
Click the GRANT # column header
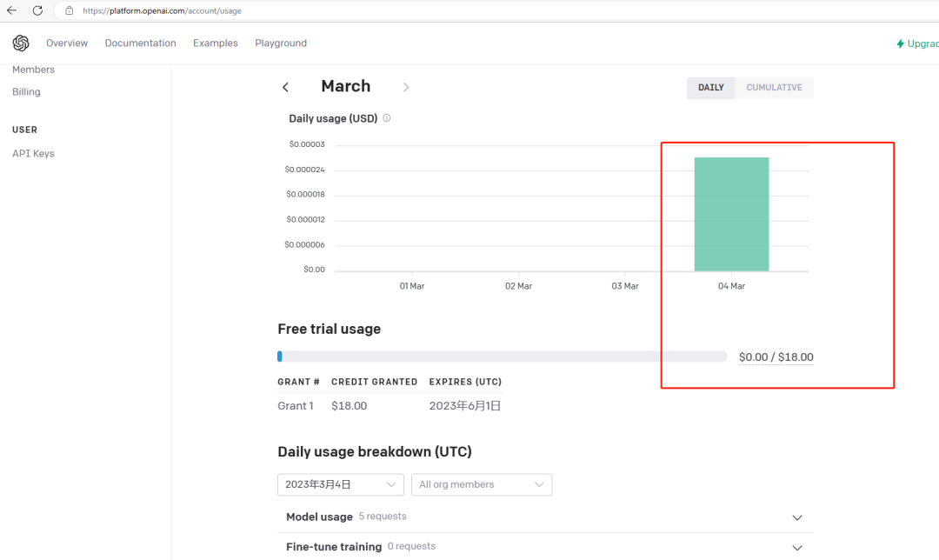tap(298, 382)
